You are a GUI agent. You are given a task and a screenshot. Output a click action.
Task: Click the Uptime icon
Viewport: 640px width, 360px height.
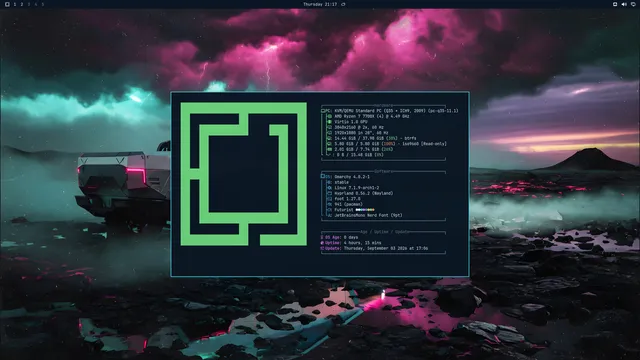322,242
